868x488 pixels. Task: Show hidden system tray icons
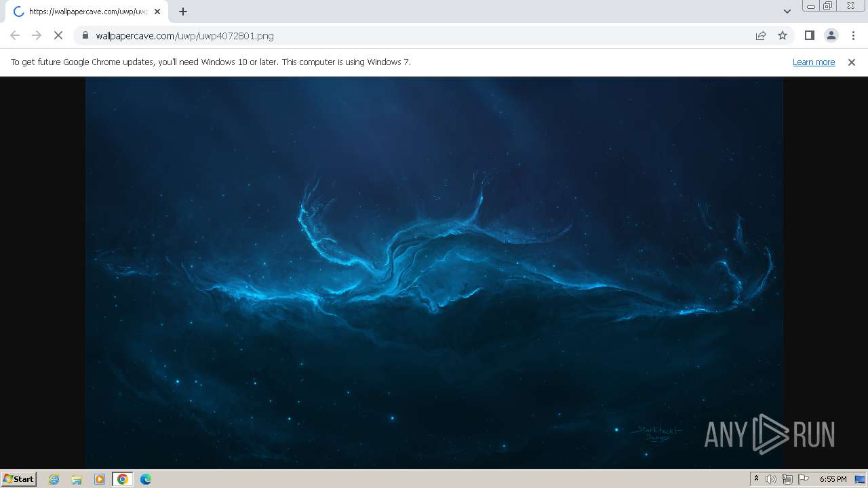tap(756, 479)
